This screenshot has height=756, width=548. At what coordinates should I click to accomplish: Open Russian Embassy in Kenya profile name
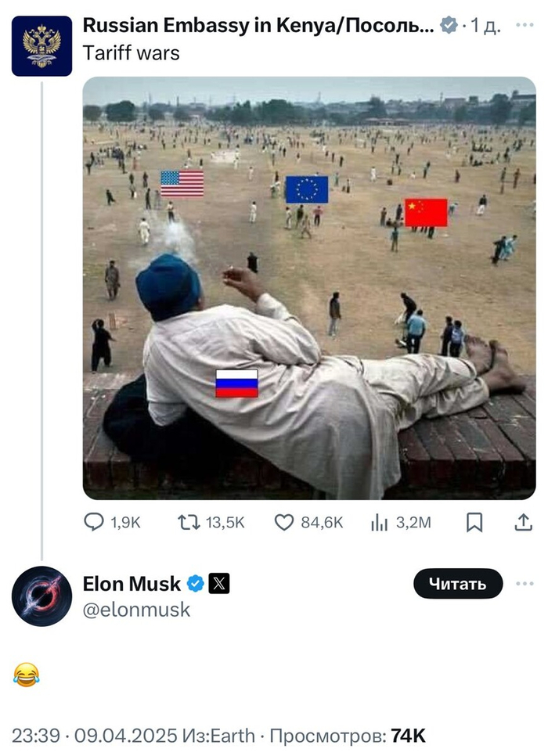[x=258, y=26]
